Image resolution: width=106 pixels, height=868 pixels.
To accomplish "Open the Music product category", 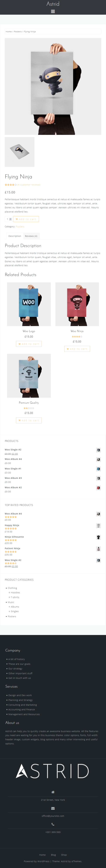I will point(11,602).
